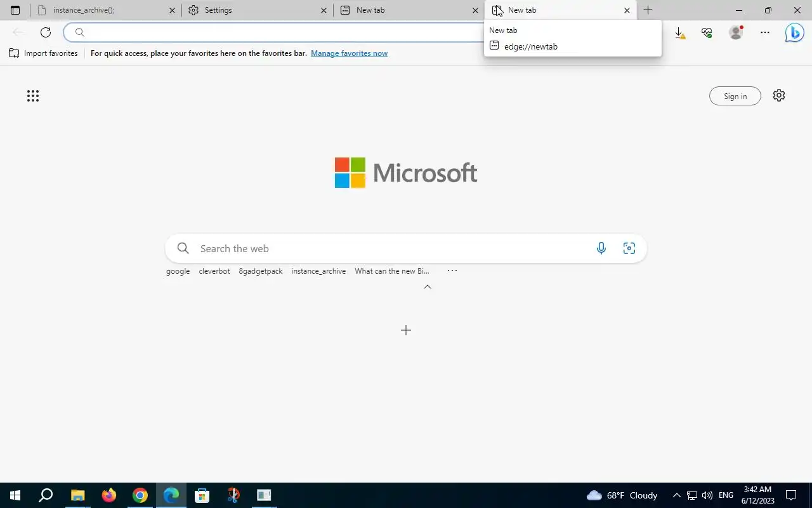Open Windows taskbar search
Image resolution: width=812 pixels, height=508 pixels.
46,495
